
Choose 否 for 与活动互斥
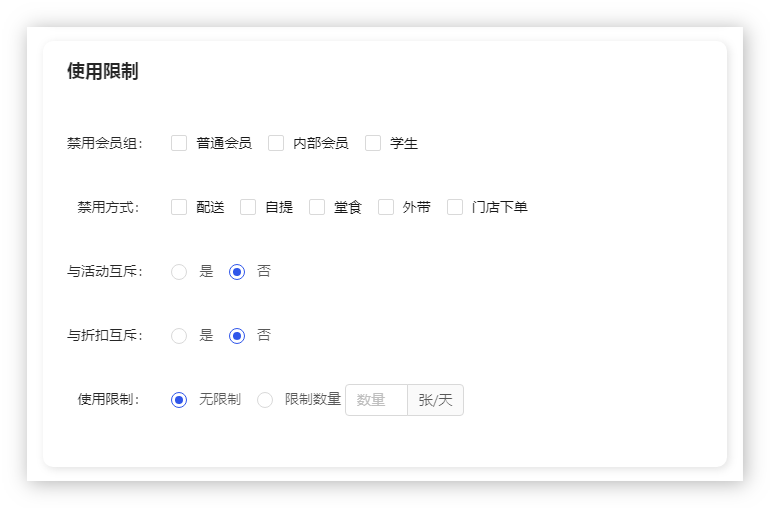237,271
